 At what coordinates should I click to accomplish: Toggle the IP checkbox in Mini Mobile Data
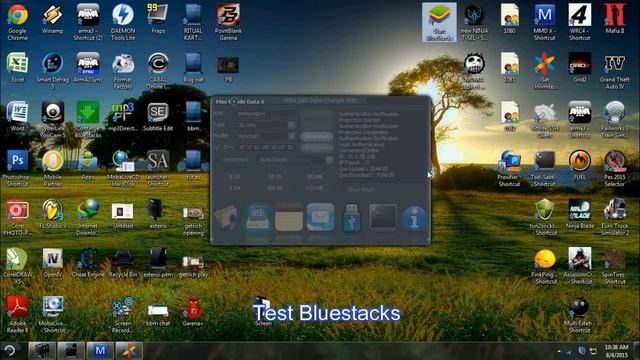(x=217, y=147)
